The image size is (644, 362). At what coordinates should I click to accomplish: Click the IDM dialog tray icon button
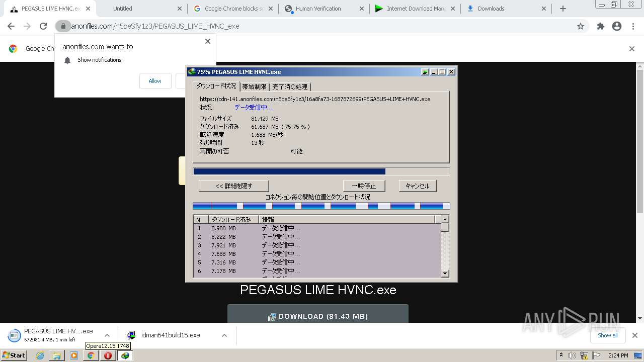click(425, 72)
